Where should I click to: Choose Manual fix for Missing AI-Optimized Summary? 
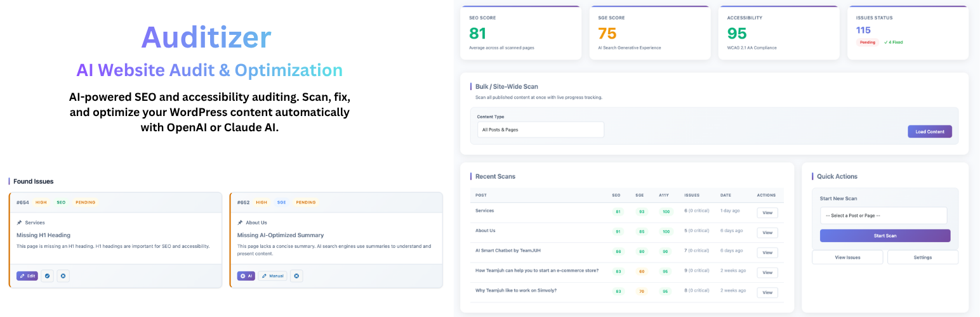pyautogui.click(x=272, y=276)
